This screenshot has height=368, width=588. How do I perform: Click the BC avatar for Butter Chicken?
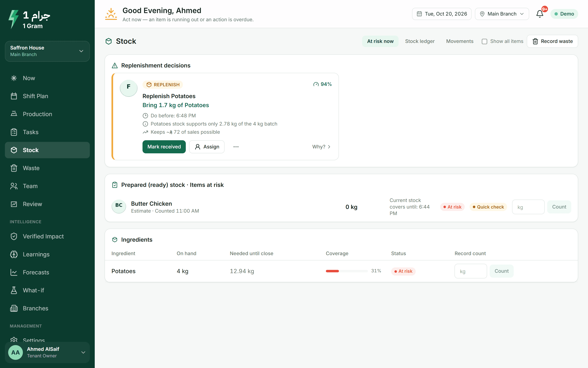point(119,207)
